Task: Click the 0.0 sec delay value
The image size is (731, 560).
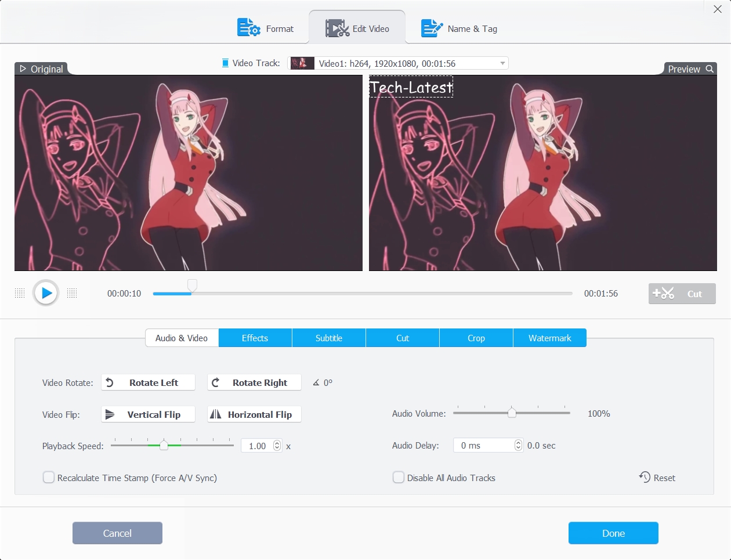Action: coord(541,445)
